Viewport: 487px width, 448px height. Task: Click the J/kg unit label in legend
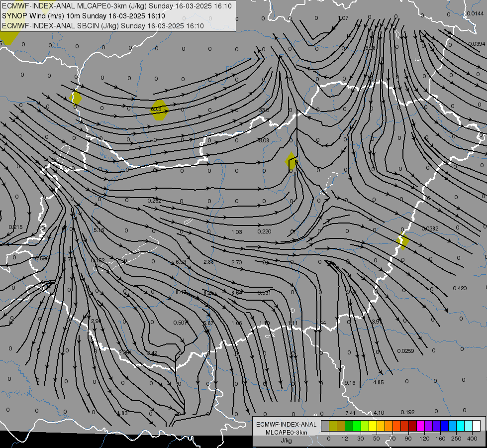pyautogui.click(x=286, y=441)
